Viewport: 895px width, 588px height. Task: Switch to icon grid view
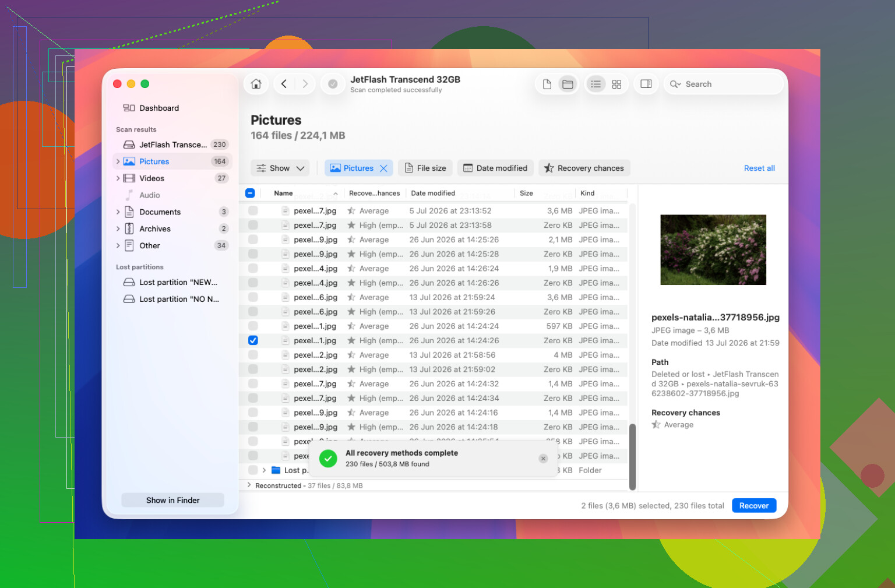[x=616, y=84]
